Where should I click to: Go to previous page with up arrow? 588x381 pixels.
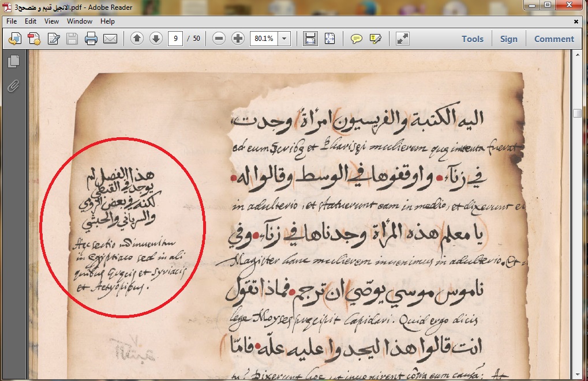(137, 39)
